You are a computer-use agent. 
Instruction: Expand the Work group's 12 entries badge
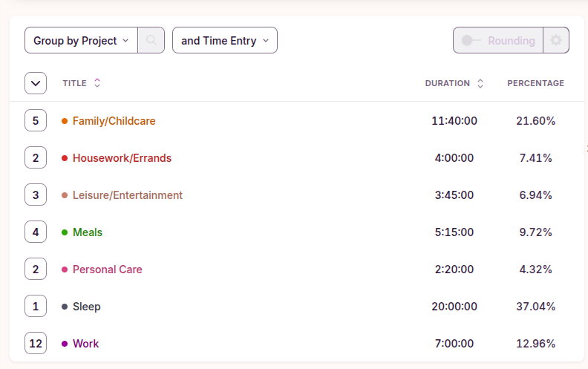(x=36, y=343)
